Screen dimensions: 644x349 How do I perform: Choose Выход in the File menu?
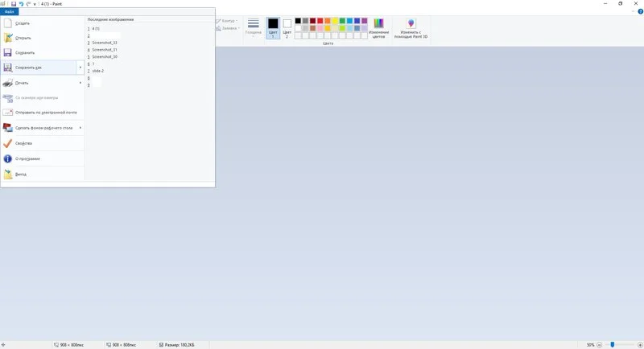click(x=43, y=174)
